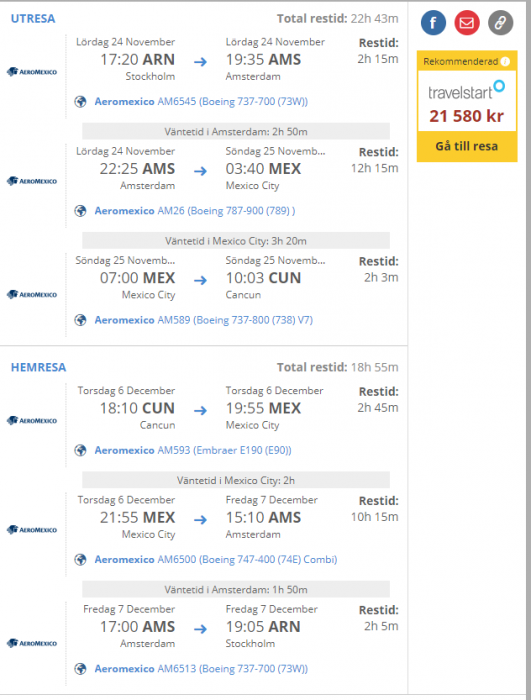Open Aeromexico AM593 Embraer E190 link
The image size is (531, 700).
[193, 450]
